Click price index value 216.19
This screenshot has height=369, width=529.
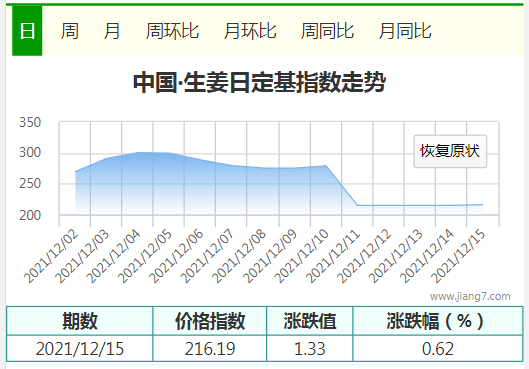pyautogui.click(x=210, y=348)
